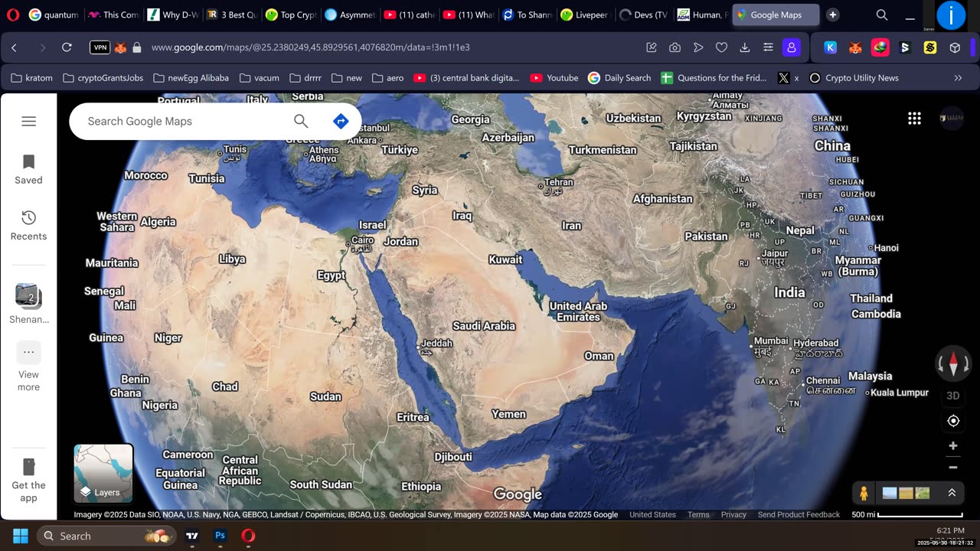Open the Opera menu logo
980x551 pixels.
13,15
